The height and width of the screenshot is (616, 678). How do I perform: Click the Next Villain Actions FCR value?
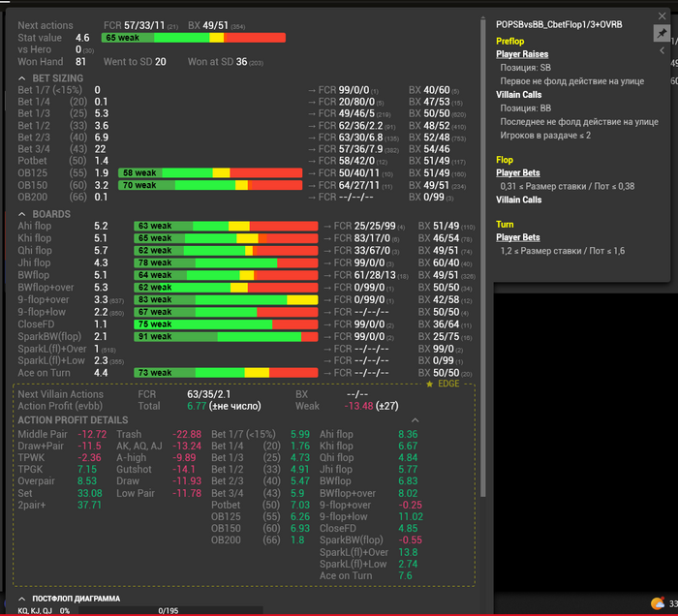click(210, 395)
